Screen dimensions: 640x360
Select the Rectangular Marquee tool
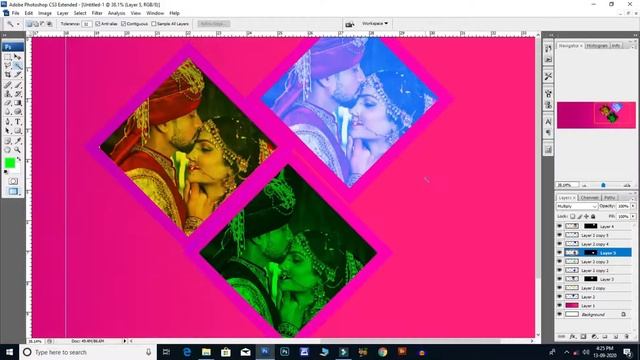coord(8,58)
